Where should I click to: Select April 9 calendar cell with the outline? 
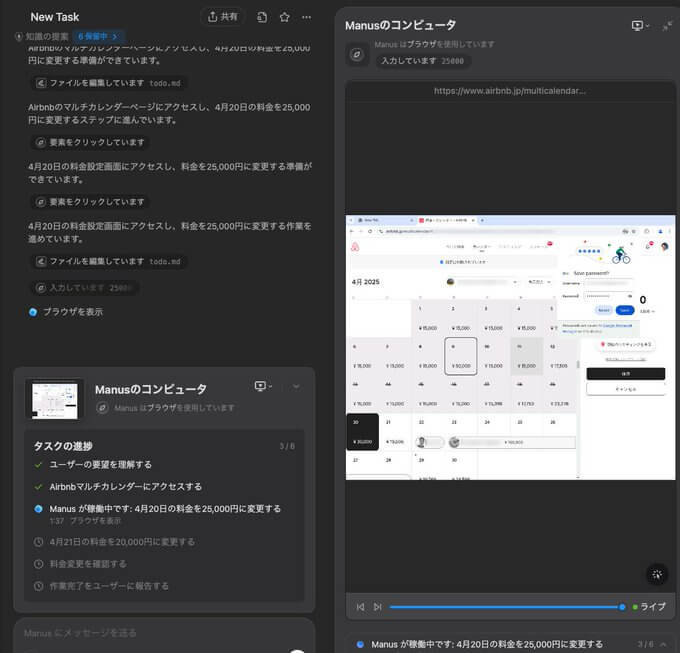point(461,356)
